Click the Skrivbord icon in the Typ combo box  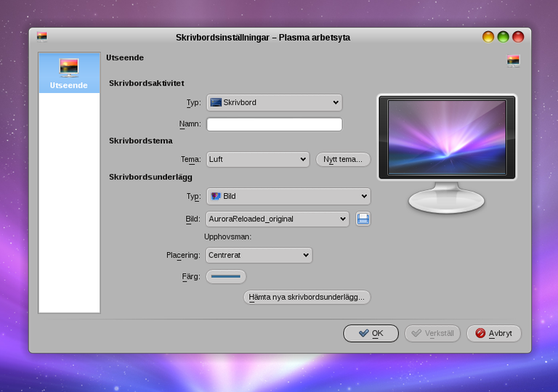216,102
